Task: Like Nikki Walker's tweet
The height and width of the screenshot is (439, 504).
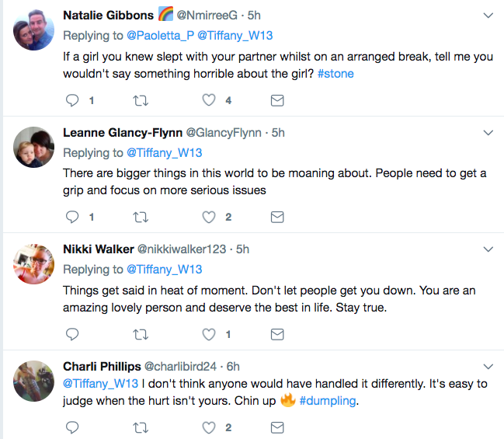Action: [x=208, y=335]
